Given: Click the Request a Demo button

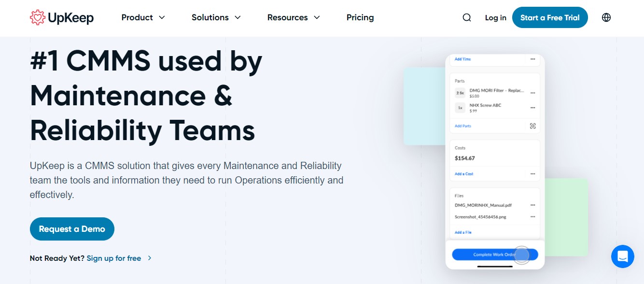Looking at the screenshot, I should point(72,228).
